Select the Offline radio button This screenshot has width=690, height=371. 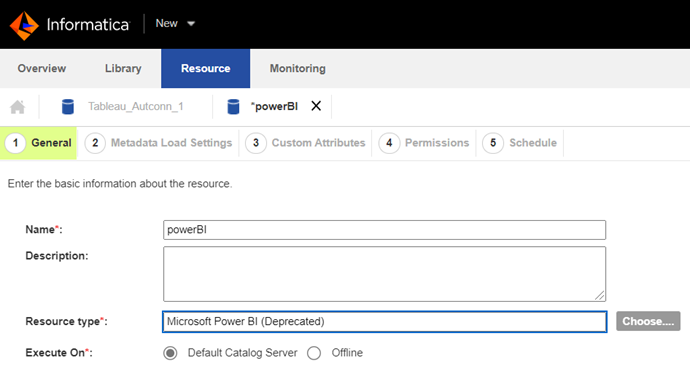[314, 353]
